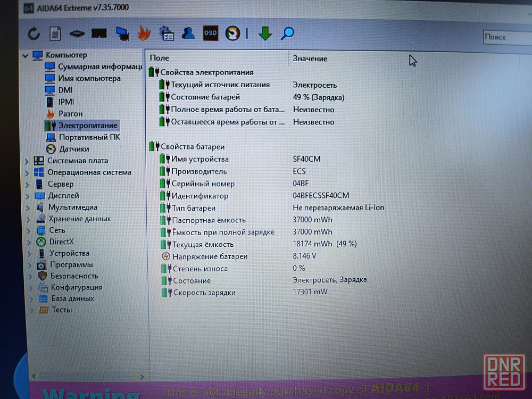This screenshot has width=532, height=399.
Task: Collapse the Компьютер tree node
Action: coord(24,55)
